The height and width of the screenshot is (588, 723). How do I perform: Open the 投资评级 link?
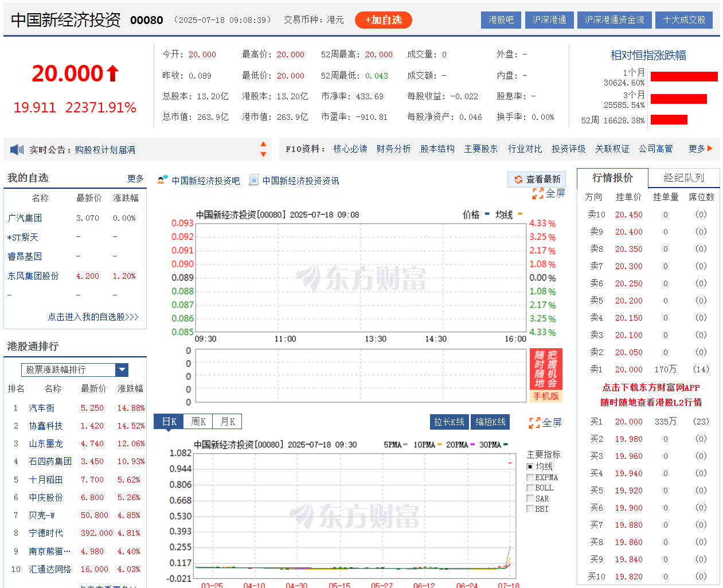[x=569, y=149]
